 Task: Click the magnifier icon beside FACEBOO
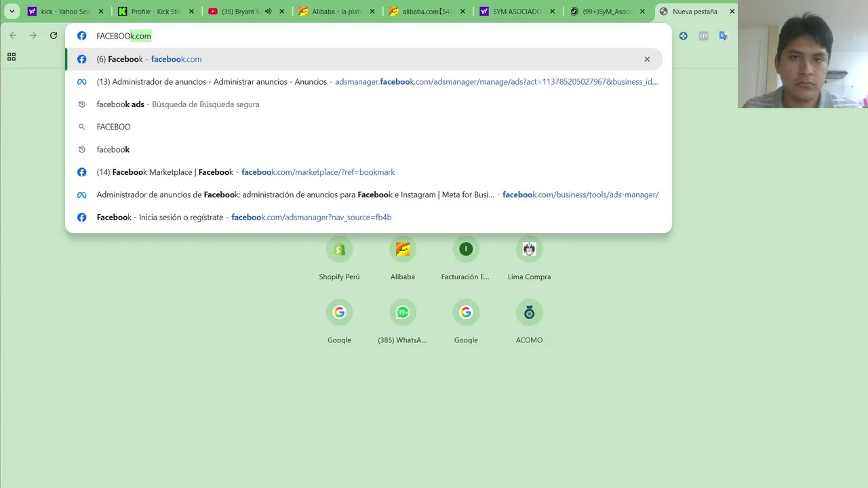coord(81,127)
